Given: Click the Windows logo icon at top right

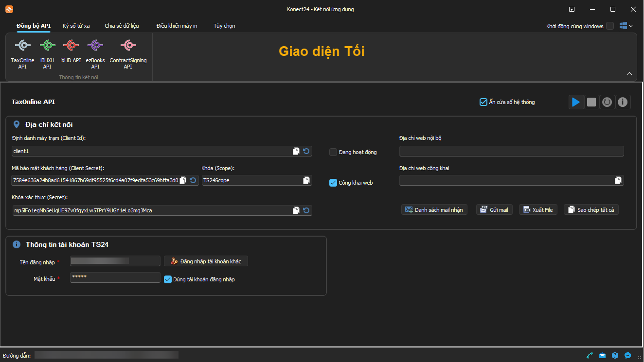Looking at the screenshot, I should pos(623,26).
